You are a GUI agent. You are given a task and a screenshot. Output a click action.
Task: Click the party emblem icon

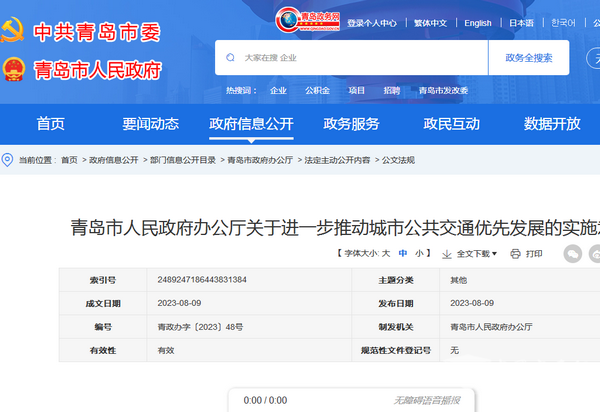(x=14, y=30)
